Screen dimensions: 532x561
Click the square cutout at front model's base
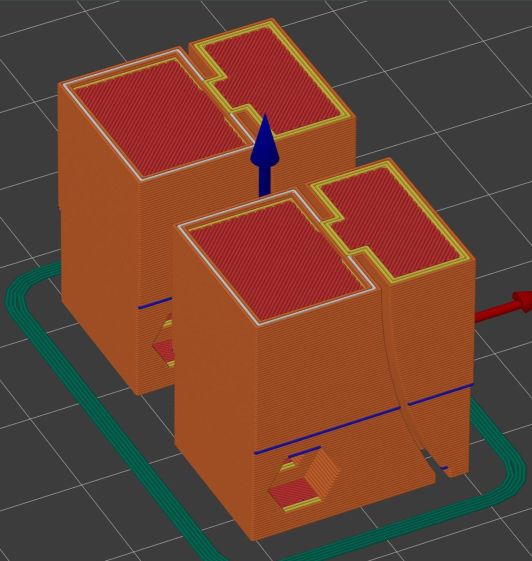click(x=303, y=479)
